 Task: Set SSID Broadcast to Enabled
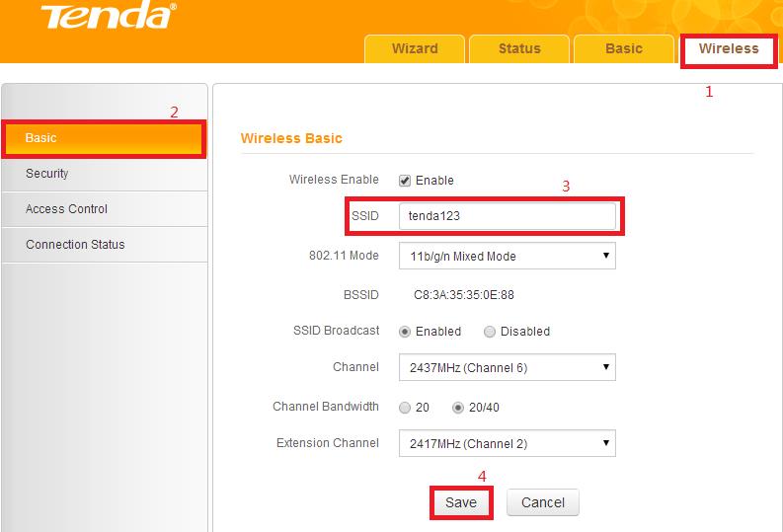pos(405,332)
